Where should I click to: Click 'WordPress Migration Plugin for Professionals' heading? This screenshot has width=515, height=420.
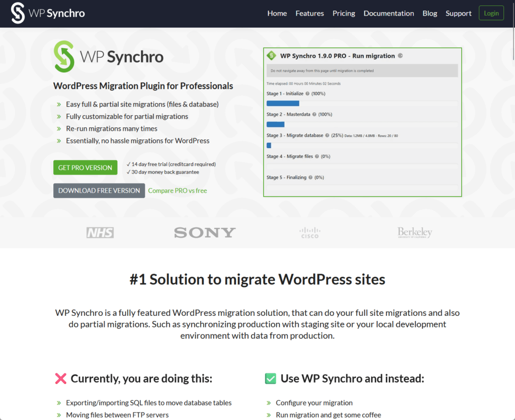tap(143, 86)
